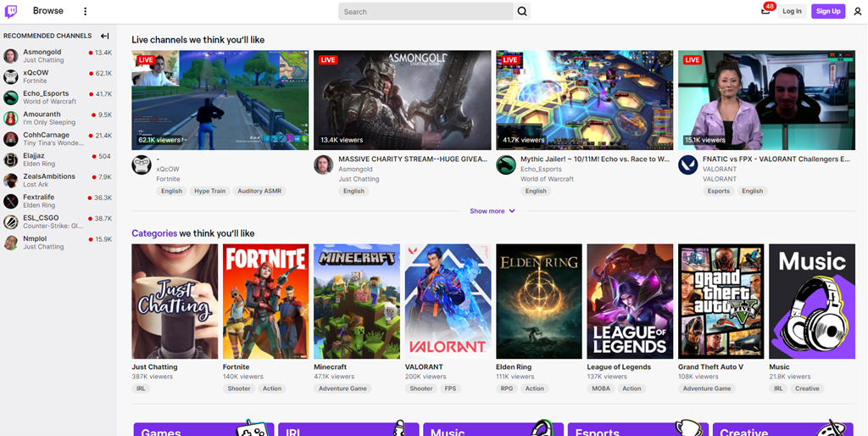Click the Hype Train tag

209,191
